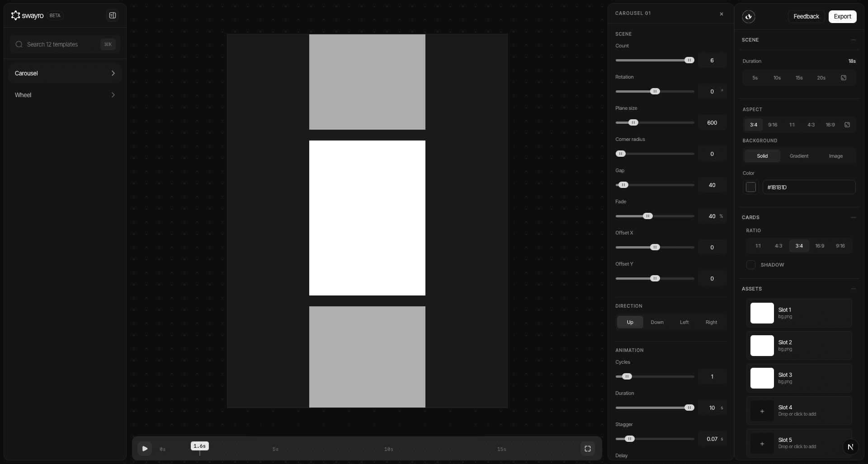Collapse the Cards section
Viewport: 868px width, 464px height.
click(x=854, y=217)
